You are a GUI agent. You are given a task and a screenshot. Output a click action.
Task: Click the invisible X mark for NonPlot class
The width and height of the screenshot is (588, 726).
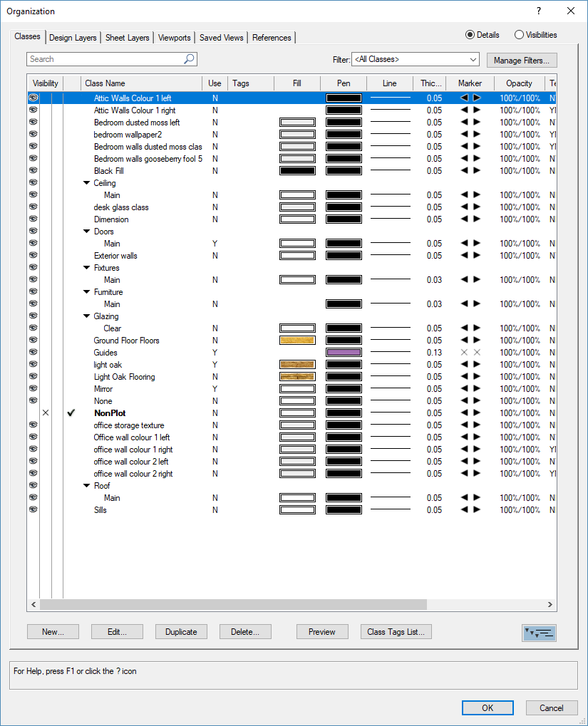46,413
